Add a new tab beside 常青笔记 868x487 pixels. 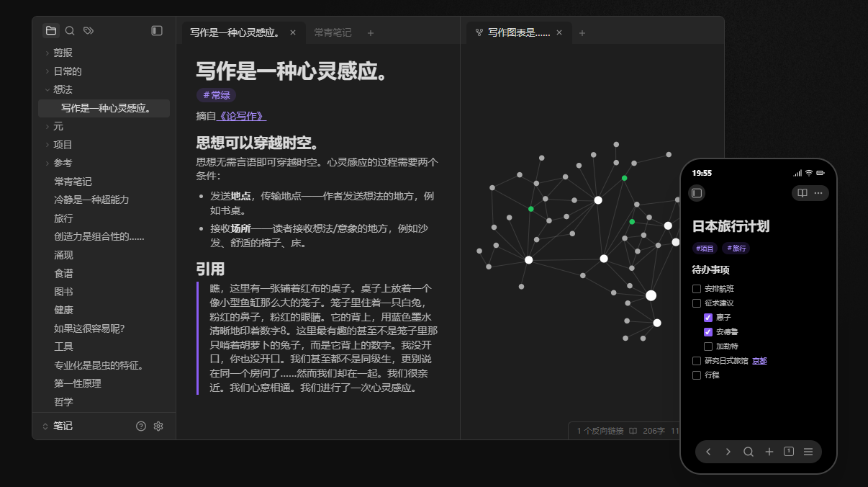(x=371, y=32)
